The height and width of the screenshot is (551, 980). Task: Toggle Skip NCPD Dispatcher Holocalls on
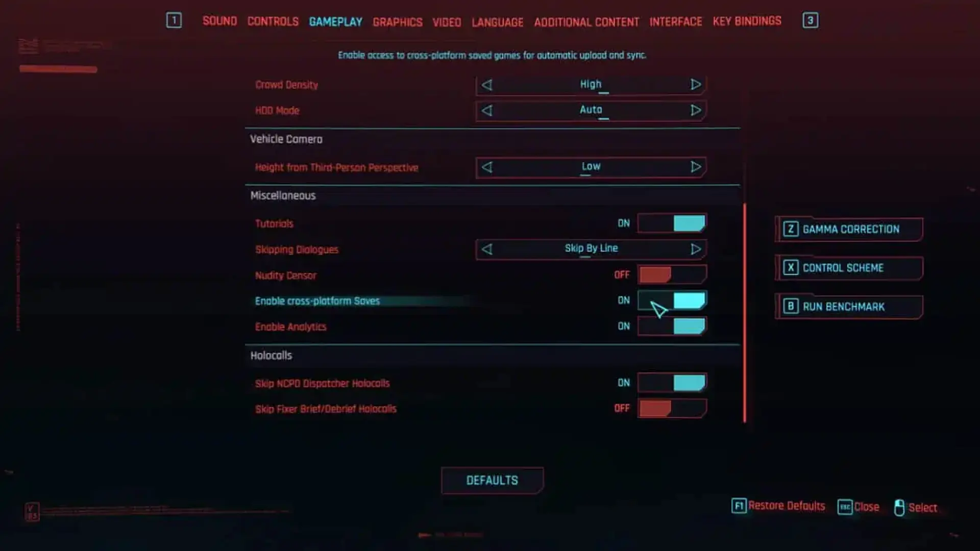[671, 382]
